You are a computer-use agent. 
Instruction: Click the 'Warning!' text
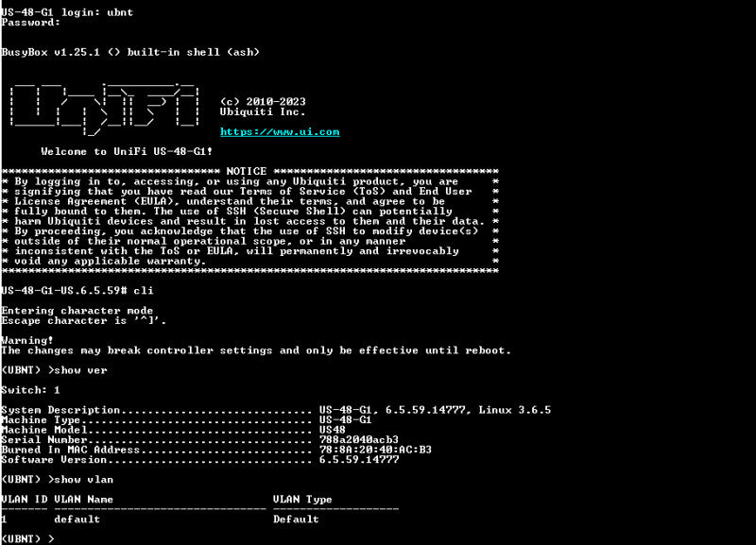click(27, 340)
